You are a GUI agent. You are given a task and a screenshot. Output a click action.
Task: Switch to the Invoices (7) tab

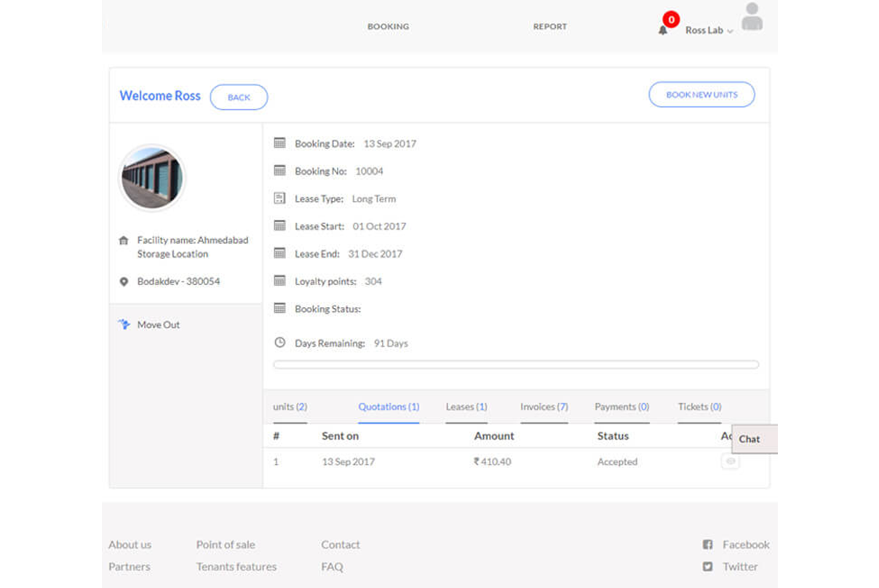tap(544, 407)
